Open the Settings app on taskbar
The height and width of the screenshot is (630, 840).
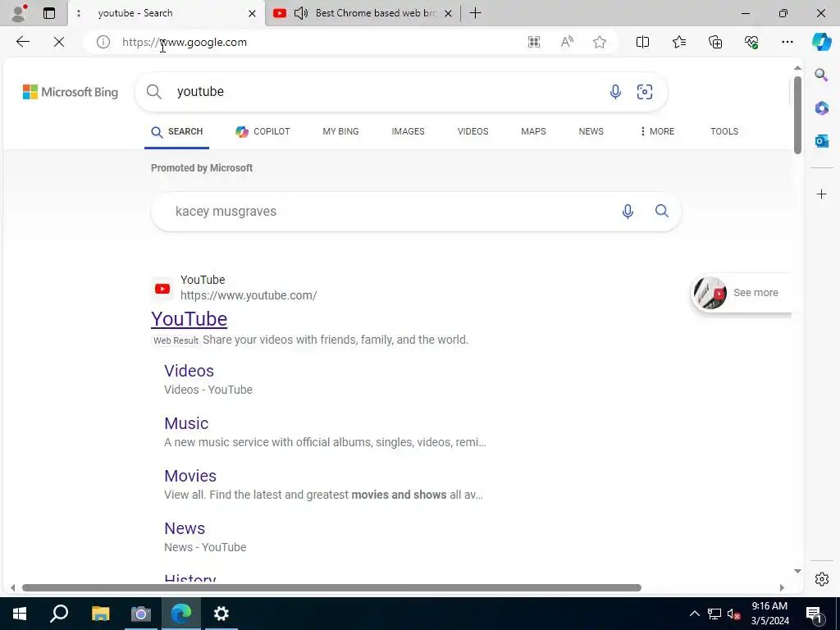click(x=221, y=614)
